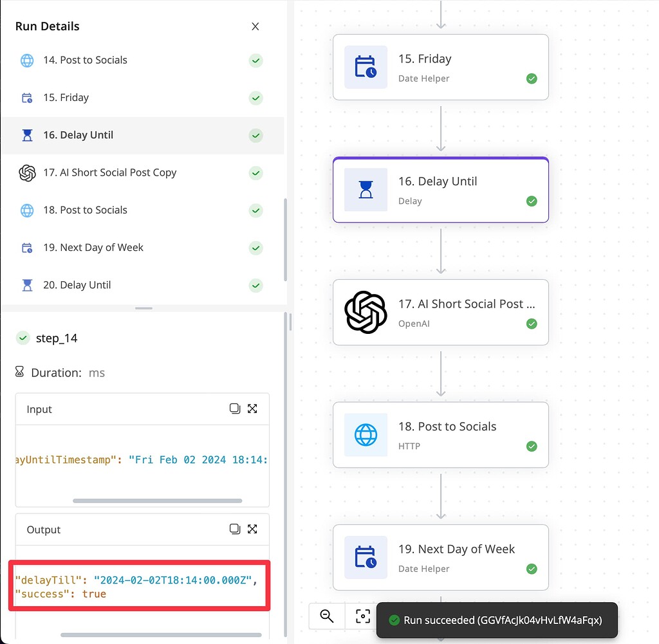659x644 pixels.
Task: Open the 18. Post to Socials node
Action: 440,434
